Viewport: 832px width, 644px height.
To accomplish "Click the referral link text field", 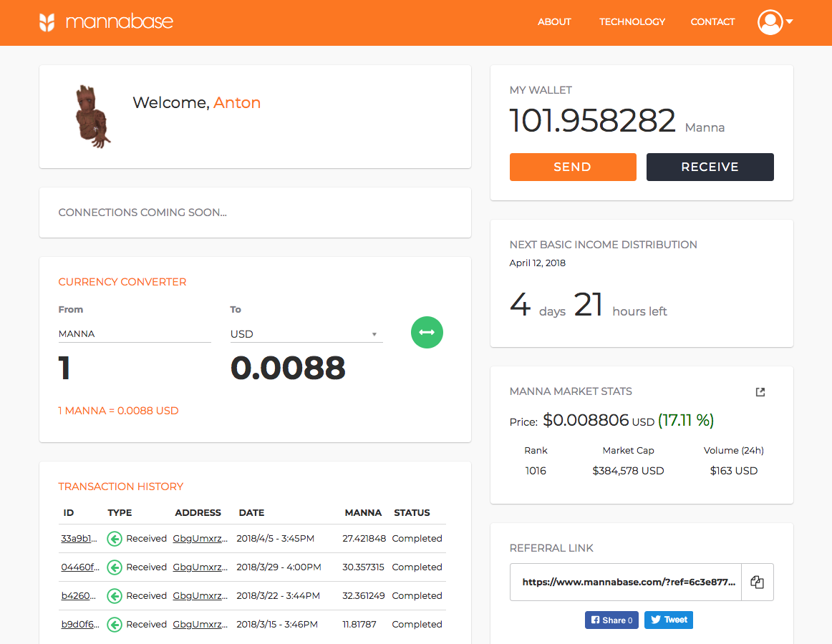I will click(625, 582).
